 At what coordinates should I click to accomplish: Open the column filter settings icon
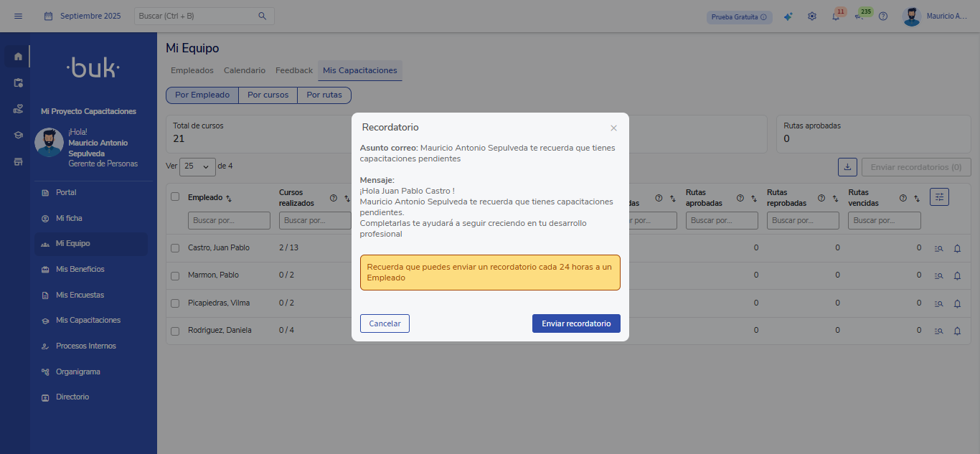939,197
